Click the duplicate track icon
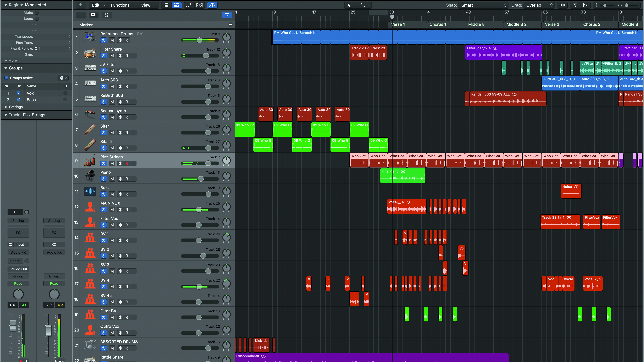 coord(94,15)
